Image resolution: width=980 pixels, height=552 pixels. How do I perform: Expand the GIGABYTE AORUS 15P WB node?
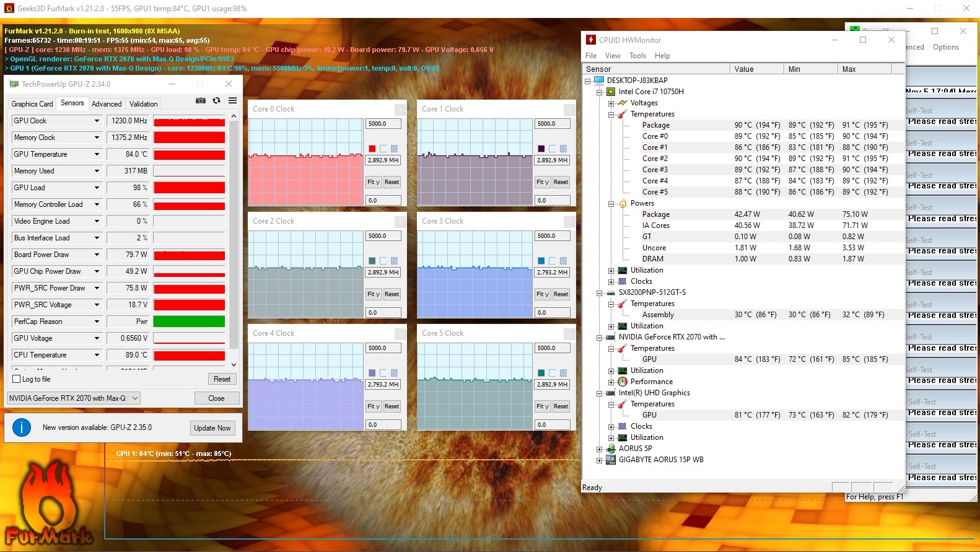click(600, 460)
